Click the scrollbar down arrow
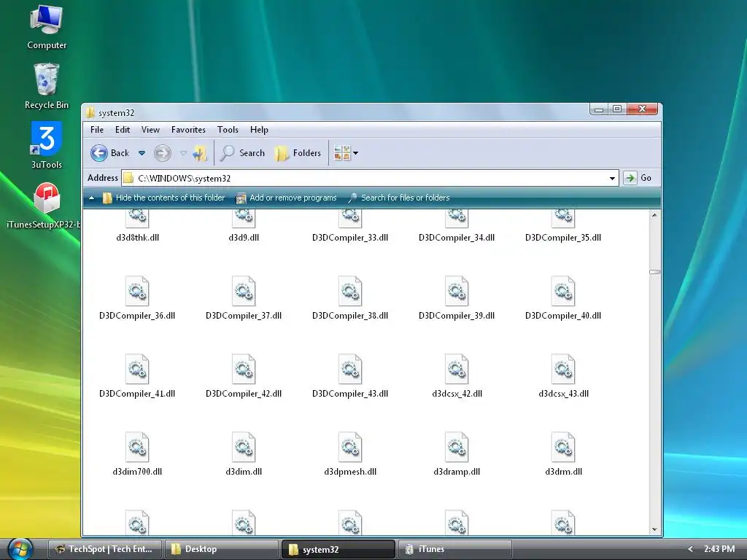Viewport: 747px width, 560px height. (654, 529)
